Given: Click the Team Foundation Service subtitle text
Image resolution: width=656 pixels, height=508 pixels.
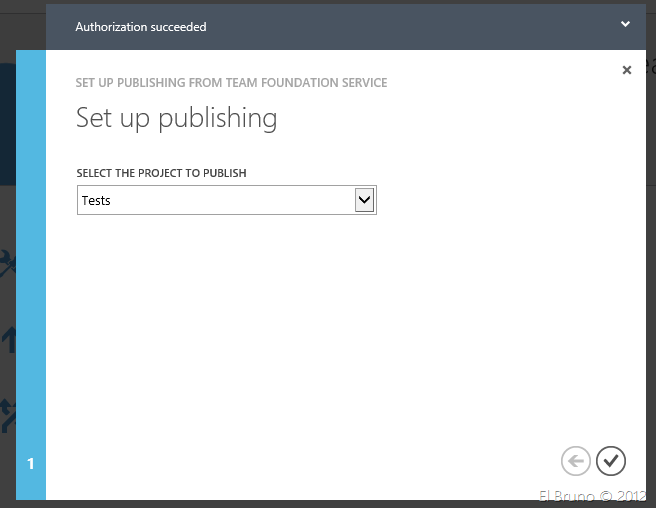Looking at the screenshot, I should [x=231, y=83].
